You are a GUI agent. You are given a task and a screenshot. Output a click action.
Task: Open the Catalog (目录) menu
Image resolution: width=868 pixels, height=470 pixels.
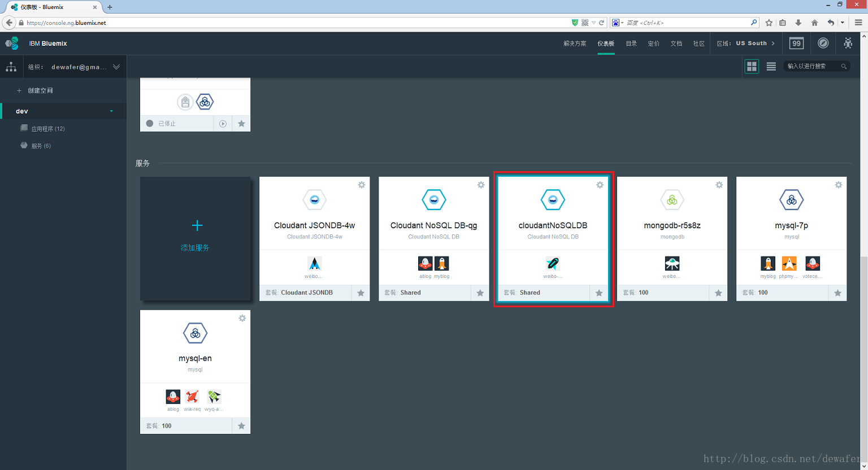[631, 43]
